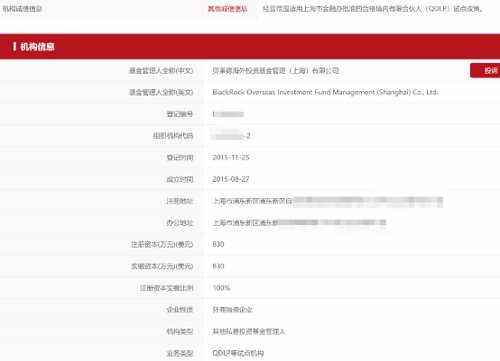Click the 登记编号 label
Screen dimensions: 500x361
[x=180, y=114]
